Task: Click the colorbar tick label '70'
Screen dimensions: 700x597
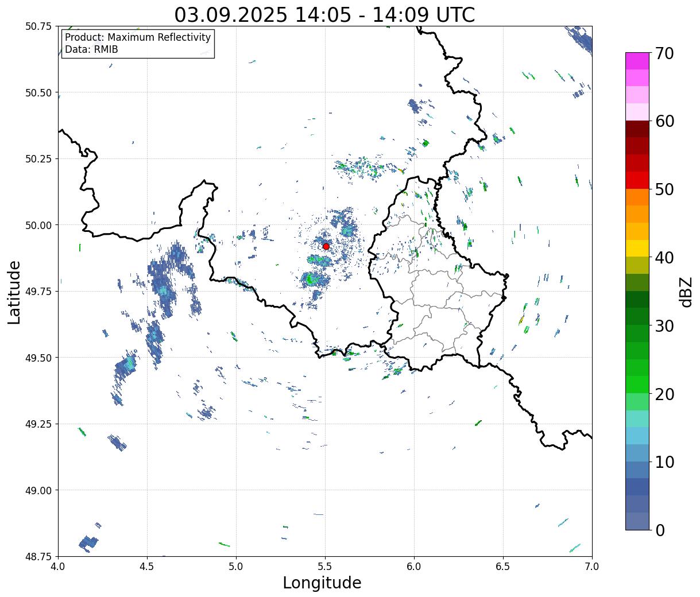Action: pyautogui.click(x=664, y=53)
